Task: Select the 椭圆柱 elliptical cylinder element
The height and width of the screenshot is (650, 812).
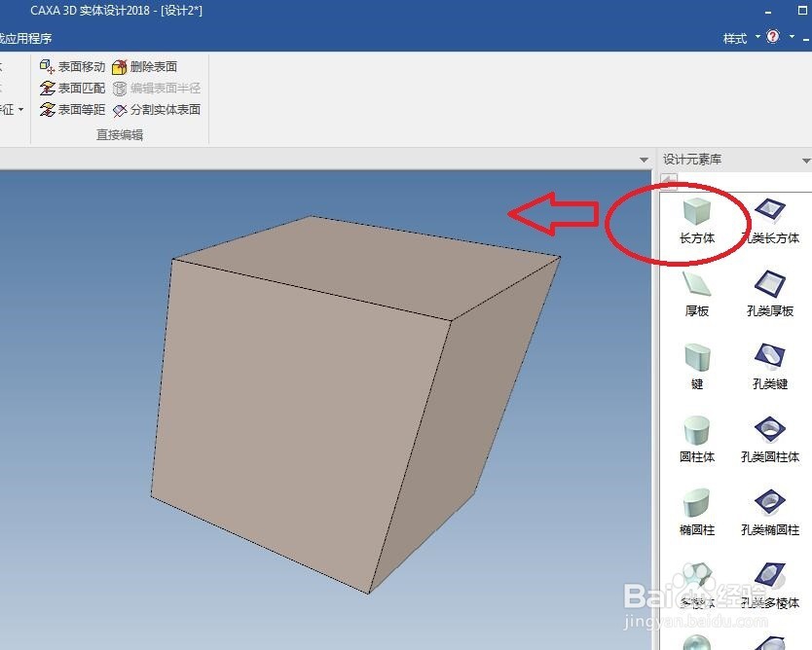Action: pyautogui.click(x=696, y=513)
